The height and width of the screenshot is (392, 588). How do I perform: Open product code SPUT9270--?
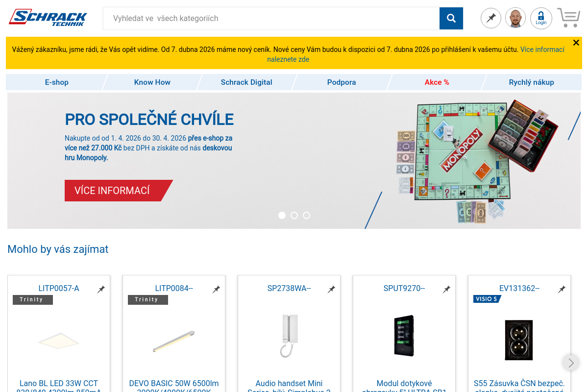[x=404, y=288]
